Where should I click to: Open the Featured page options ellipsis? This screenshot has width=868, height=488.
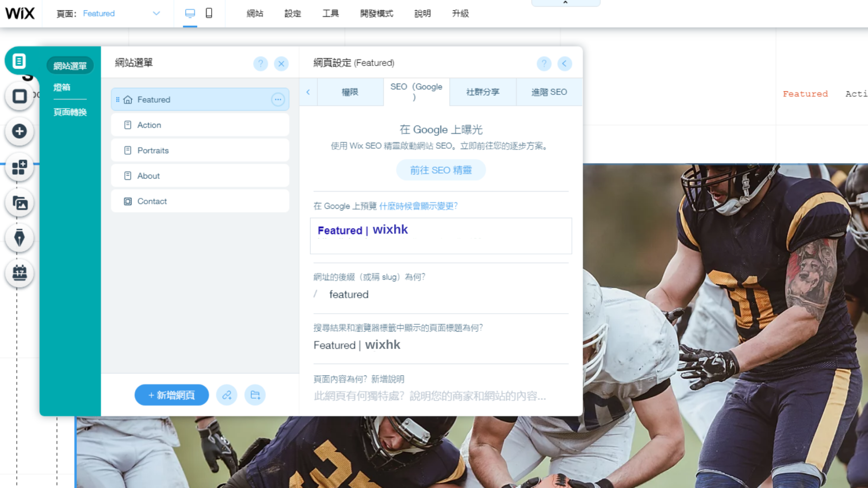coord(278,100)
